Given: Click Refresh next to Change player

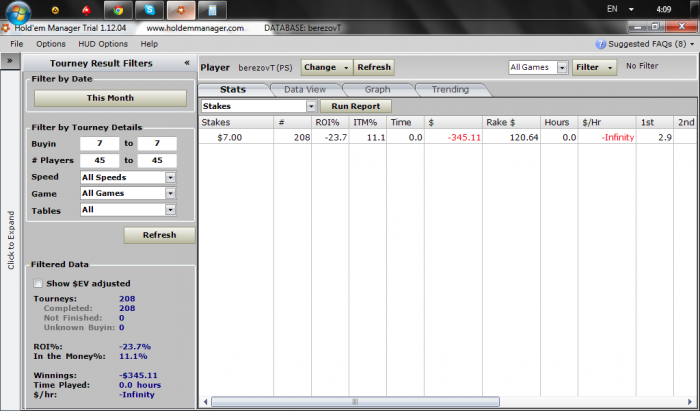Looking at the screenshot, I should 374,67.
